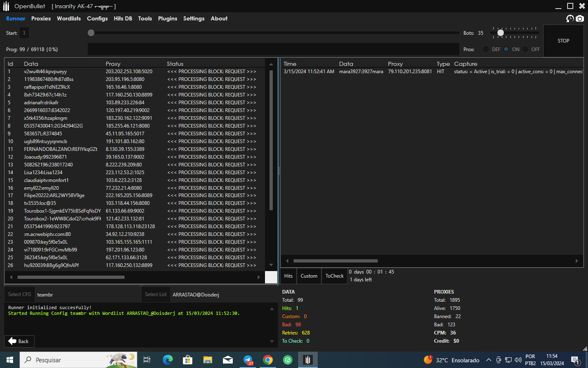Switch to the Hits DB tab
Screen dimensions: 588x368
(x=123, y=18)
